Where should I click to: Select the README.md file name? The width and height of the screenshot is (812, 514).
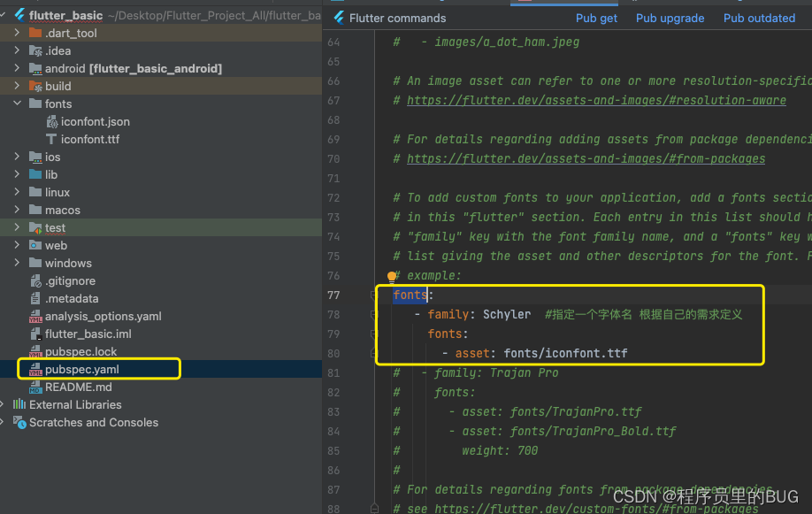click(x=78, y=387)
